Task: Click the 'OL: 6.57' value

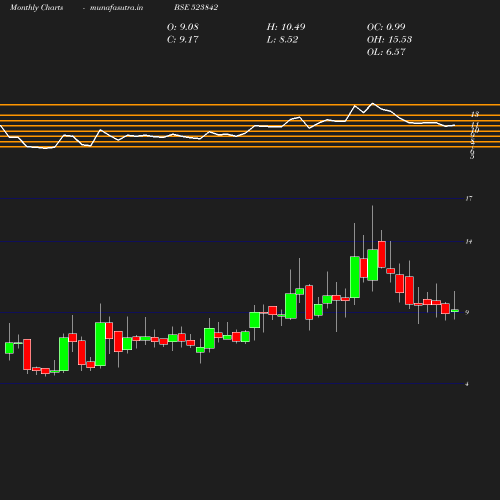Action: (386, 52)
